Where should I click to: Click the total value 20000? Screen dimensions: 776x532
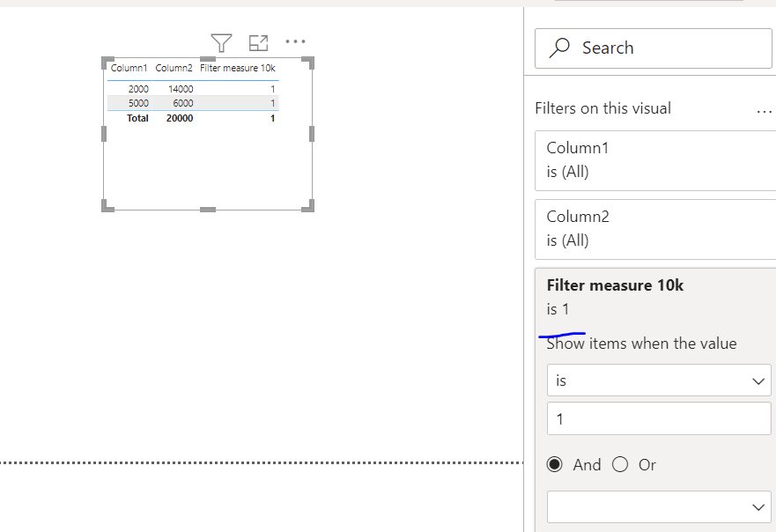coord(180,118)
